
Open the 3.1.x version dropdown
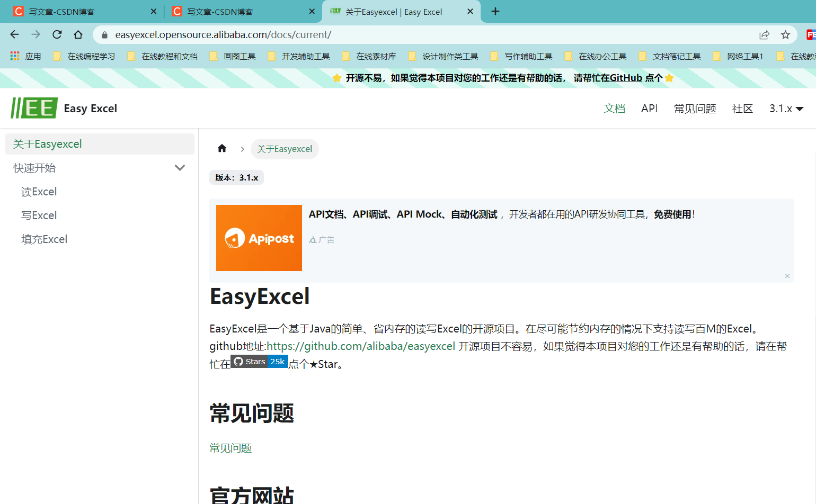[786, 109]
